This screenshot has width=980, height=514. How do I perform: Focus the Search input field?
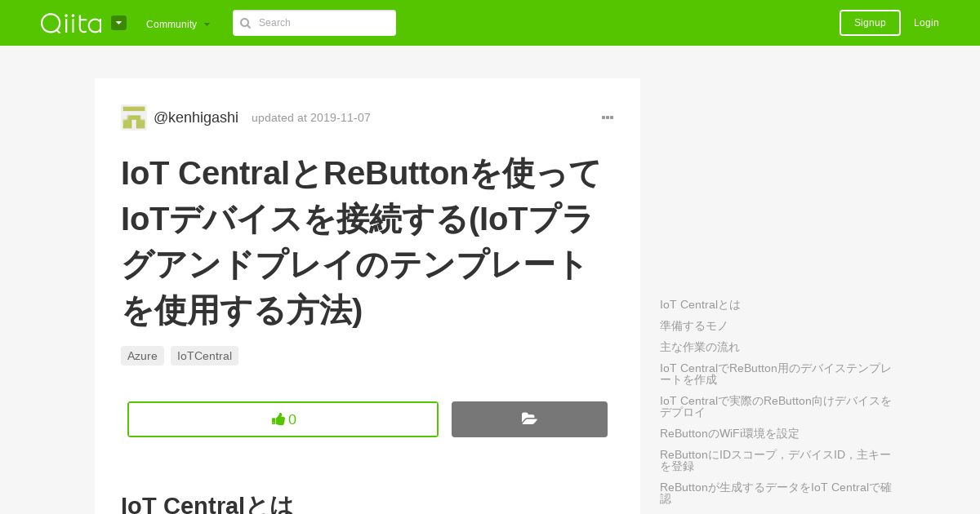314,23
